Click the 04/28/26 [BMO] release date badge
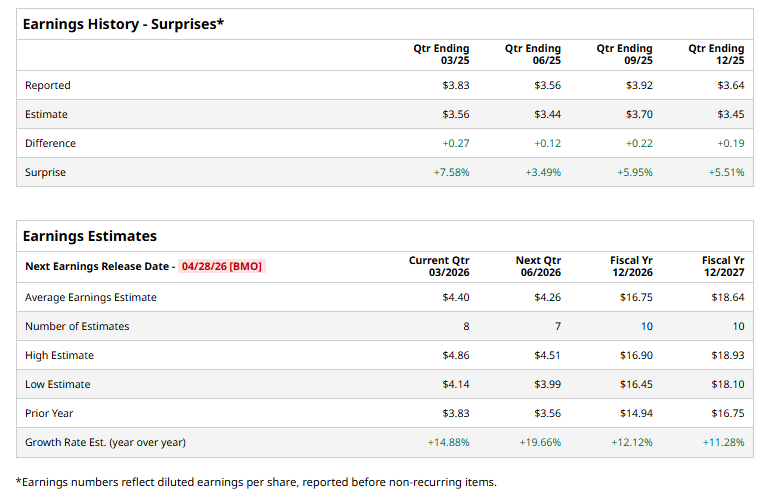The image size is (762, 503). coord(221,267)
